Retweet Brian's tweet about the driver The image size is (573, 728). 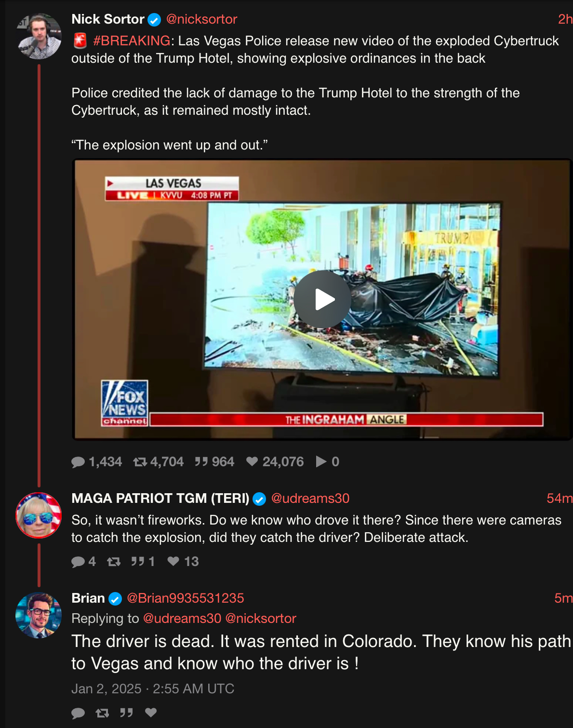(x=102, y=713)
